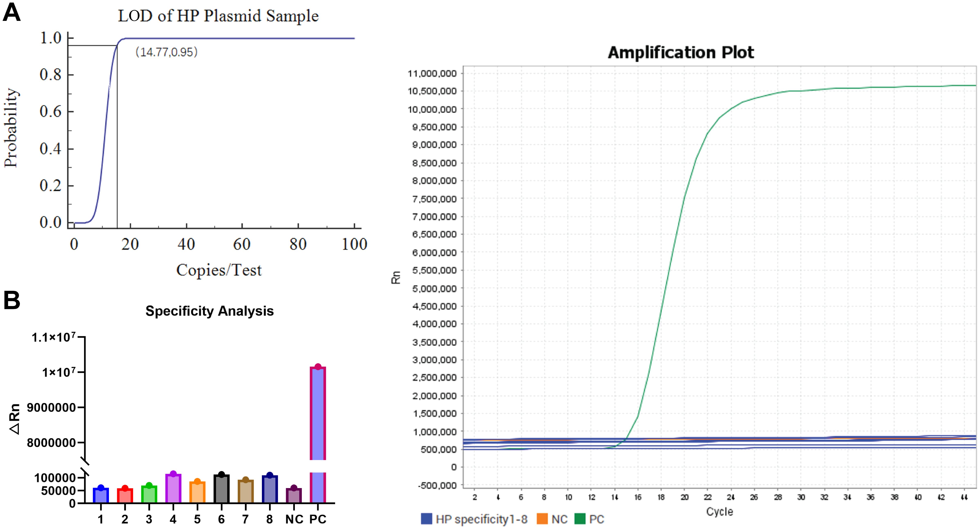Viewport: 980px width, 529px height.
Task: Click the '60' value on Copies/Test axis
Action: [242, 244]
